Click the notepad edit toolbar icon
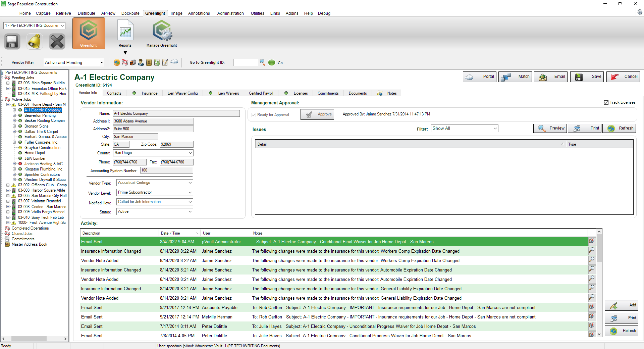 pos(165,62)
